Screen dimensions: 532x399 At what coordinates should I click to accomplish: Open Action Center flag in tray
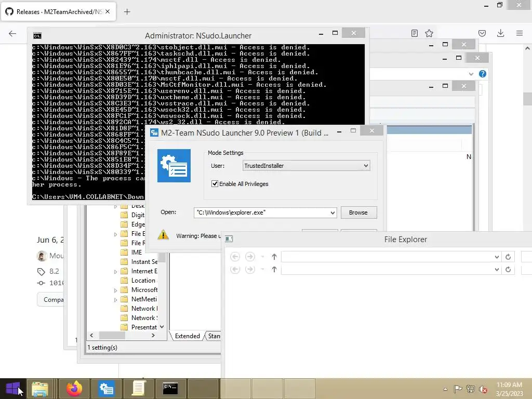[458, 389]
